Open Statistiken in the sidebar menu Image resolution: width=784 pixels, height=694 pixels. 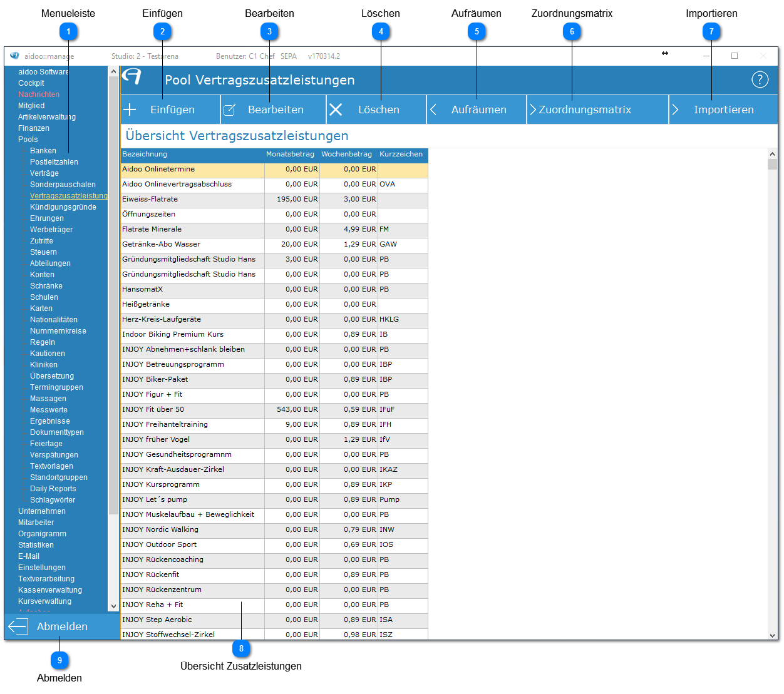point(36,545)
